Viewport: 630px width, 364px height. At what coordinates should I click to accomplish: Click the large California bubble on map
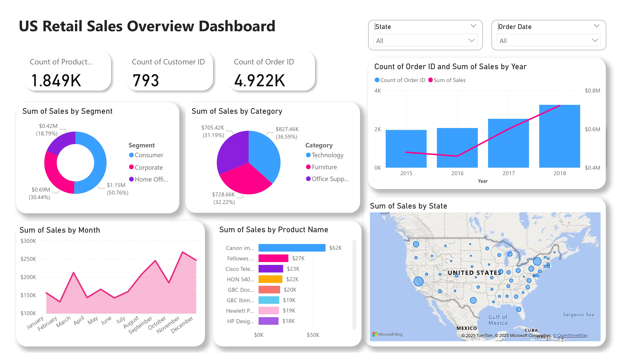(418, 281)
